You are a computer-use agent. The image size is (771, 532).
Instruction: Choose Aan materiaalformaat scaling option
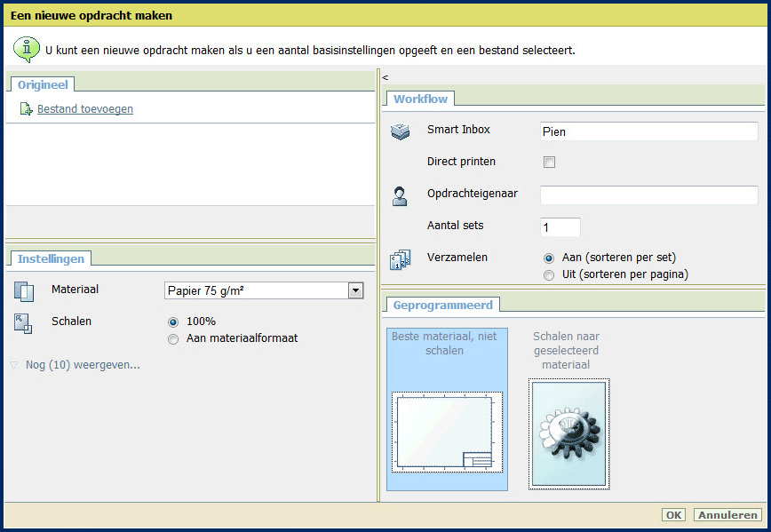[x=173, y=338]
